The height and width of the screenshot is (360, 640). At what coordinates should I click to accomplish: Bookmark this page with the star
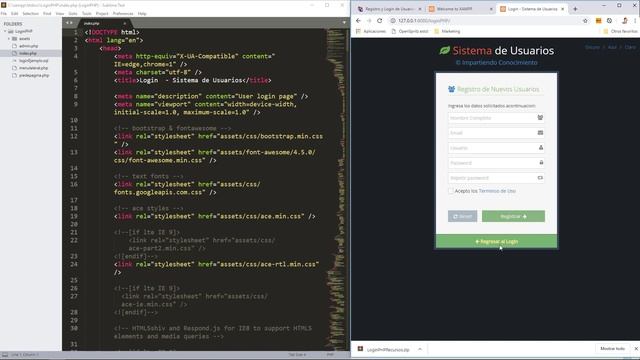(x=585, y=20)
